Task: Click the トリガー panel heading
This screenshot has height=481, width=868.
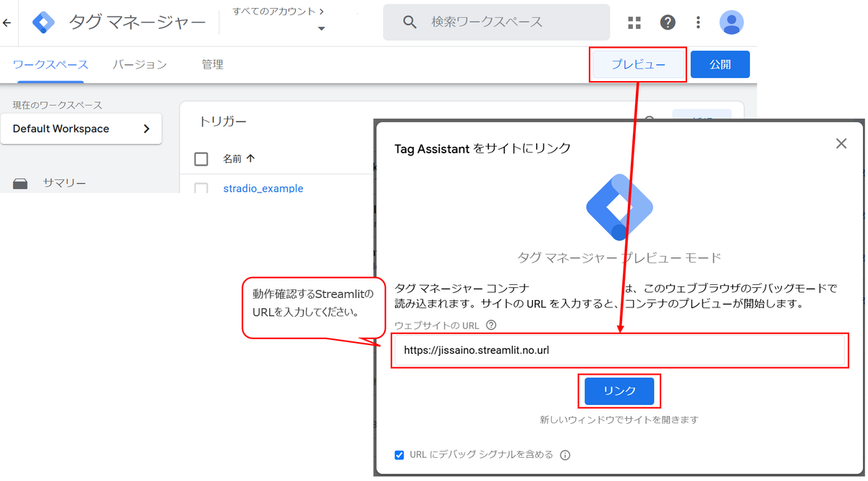Action: 223,122
